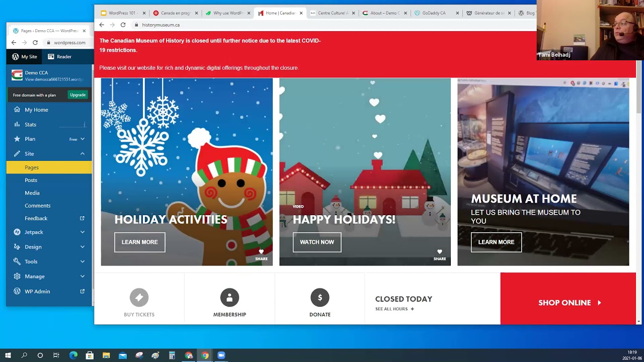This screenshot has height=362, width=644.
Task: Click the Cortana circle on taskbar
Action: 40,355
